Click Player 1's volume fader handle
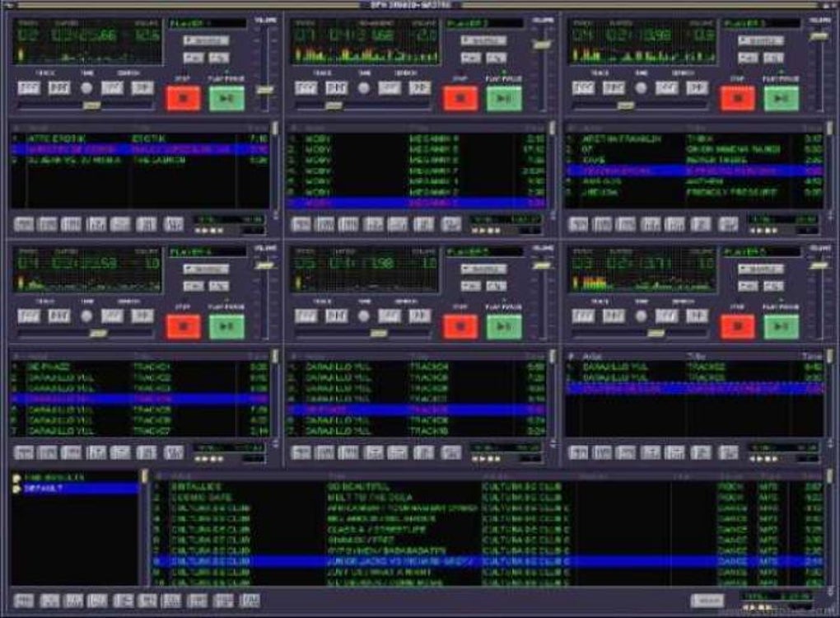 [264, 90]
